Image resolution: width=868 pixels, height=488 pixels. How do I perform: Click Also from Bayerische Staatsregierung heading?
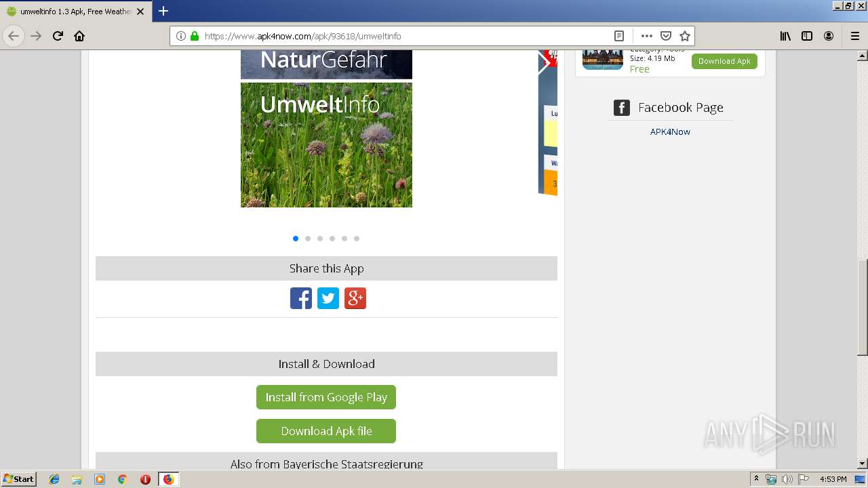(x=326, y=464)
